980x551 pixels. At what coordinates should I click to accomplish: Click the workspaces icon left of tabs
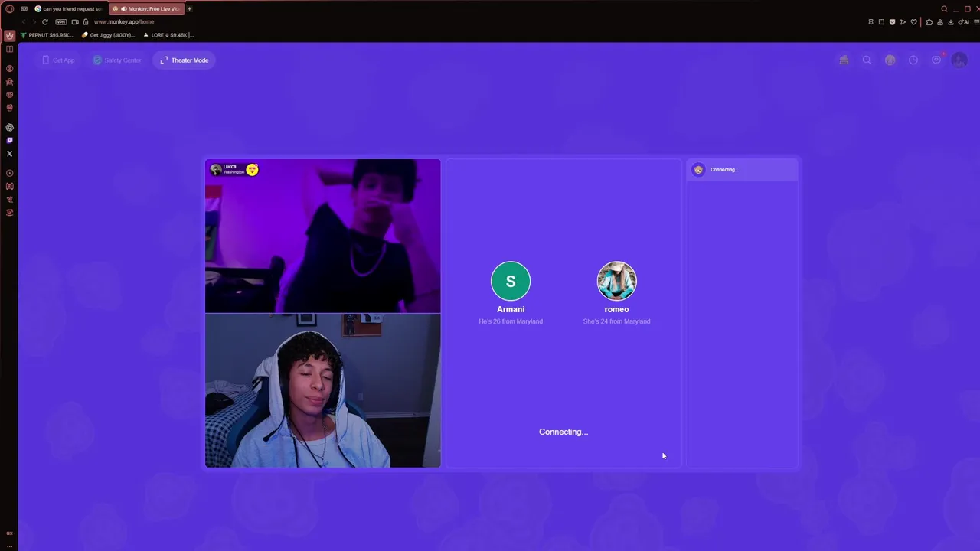coord(24,8)
